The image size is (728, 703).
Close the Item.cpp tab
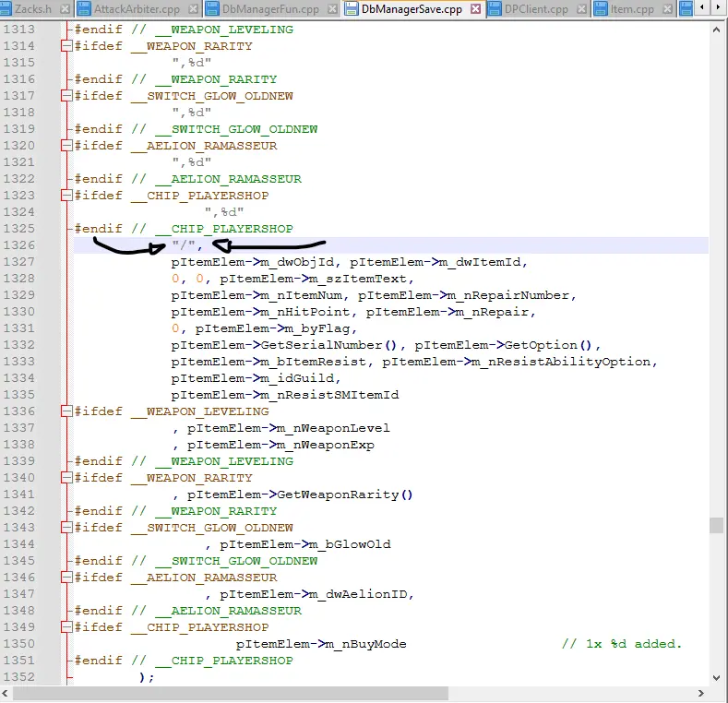(x=668, y=9)
